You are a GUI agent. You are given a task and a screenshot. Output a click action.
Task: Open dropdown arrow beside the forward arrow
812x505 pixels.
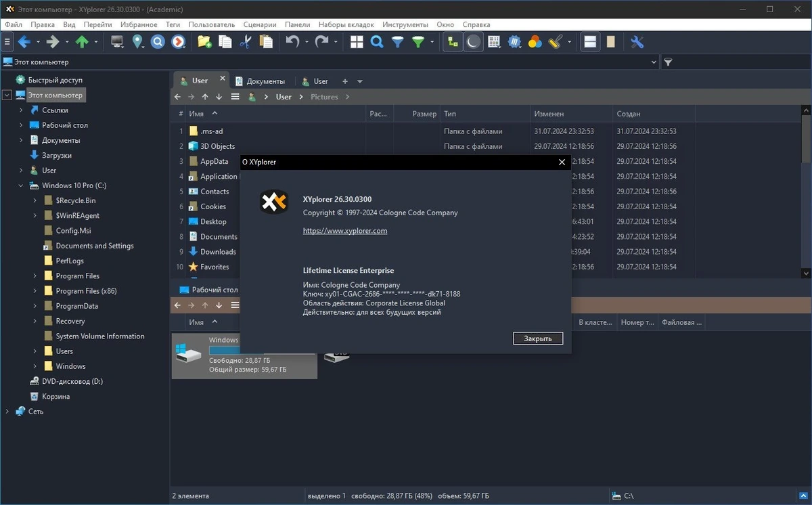pyautogui.click(x=66, y=42)
